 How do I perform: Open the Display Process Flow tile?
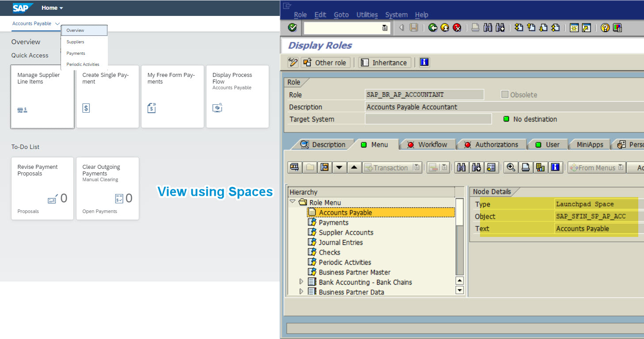click(237, 97)
